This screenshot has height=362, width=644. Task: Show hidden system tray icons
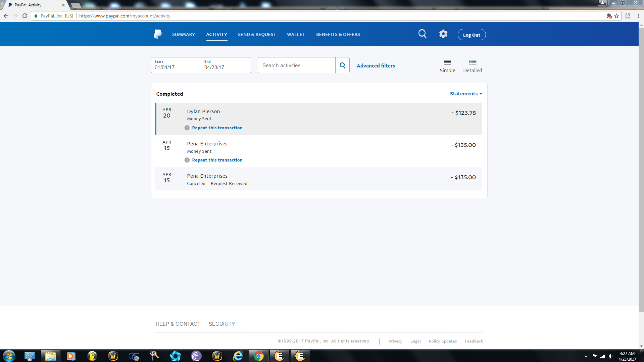(x=586, y=356)
